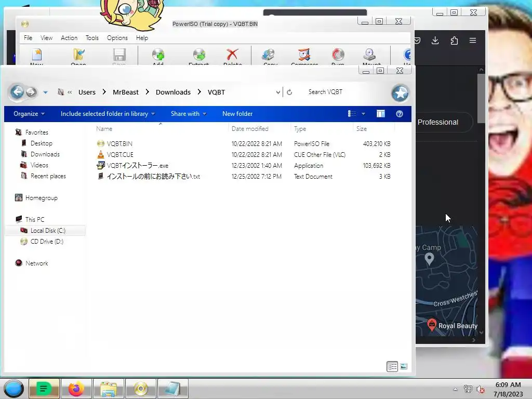Select Network in navigation pane
Screen dimensions: 532x399
[x=37, y=263]
